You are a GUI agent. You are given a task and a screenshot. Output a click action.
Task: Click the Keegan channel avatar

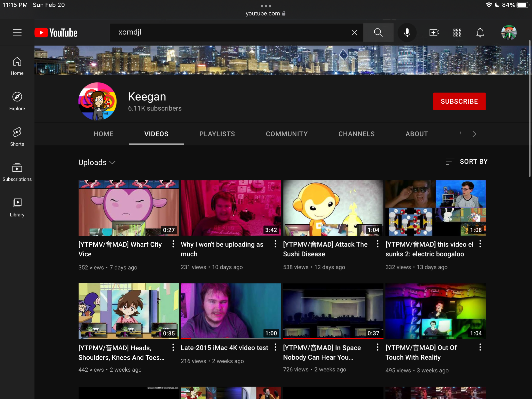pyautogui.click(x=98, y=101)
